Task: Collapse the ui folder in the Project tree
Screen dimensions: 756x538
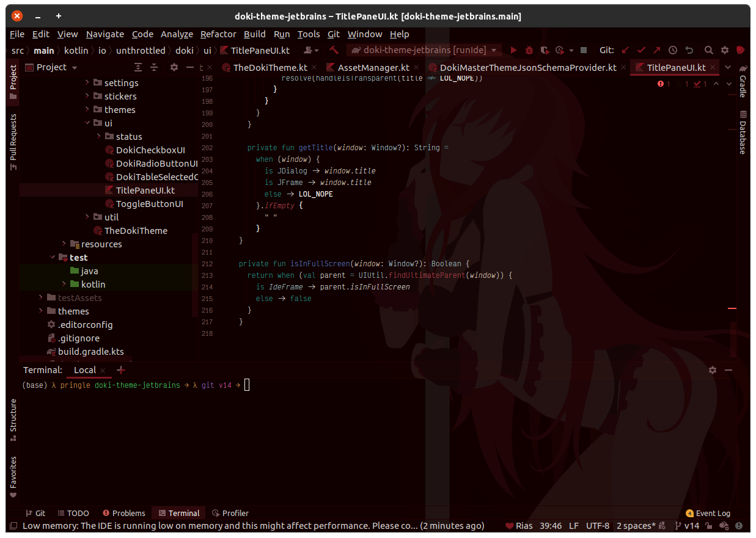Action: click(88, 122)
